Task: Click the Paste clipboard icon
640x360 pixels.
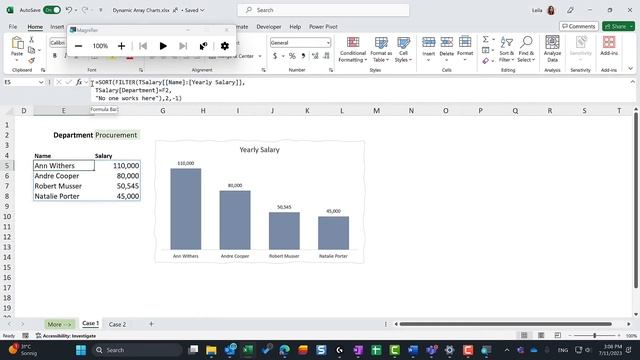Action: pyautogui.click(x=17, y=43)
